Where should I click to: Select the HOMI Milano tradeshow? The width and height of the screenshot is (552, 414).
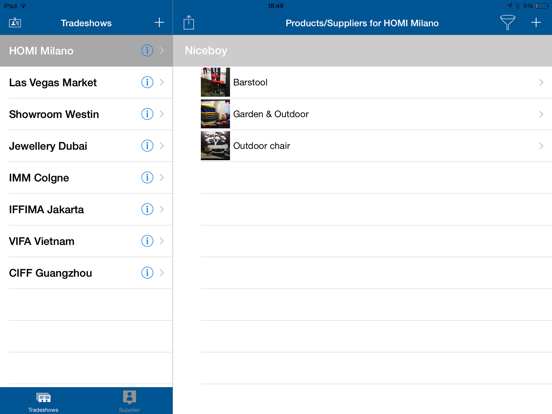coord(86,50)
